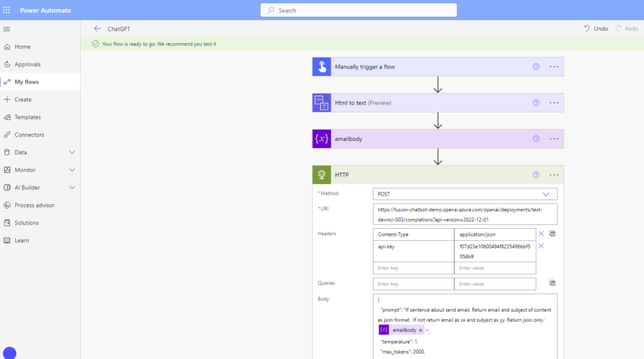644x359 pixels.
Task: Open more options for Manually trigger a flow
Action: [x=554, y=67]
